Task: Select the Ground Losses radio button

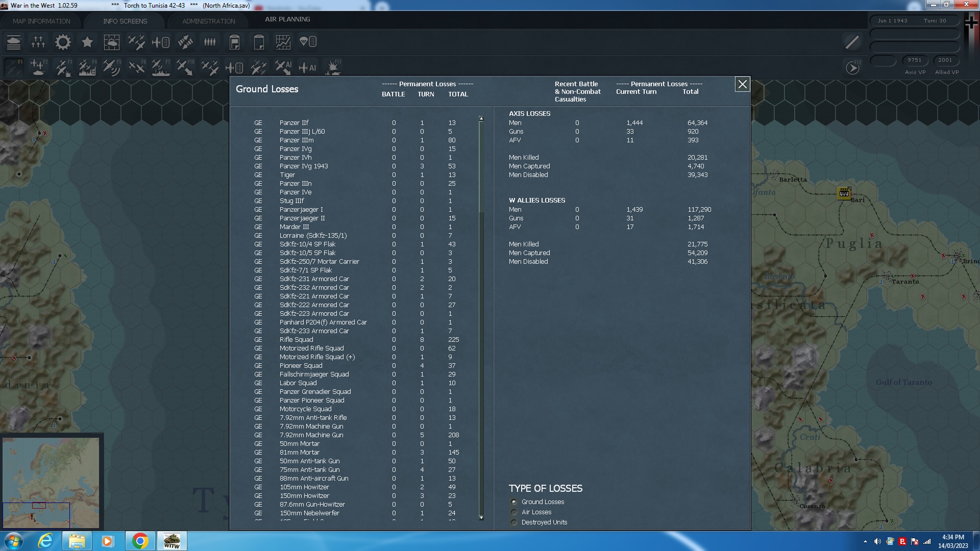Action: point(514,502)
